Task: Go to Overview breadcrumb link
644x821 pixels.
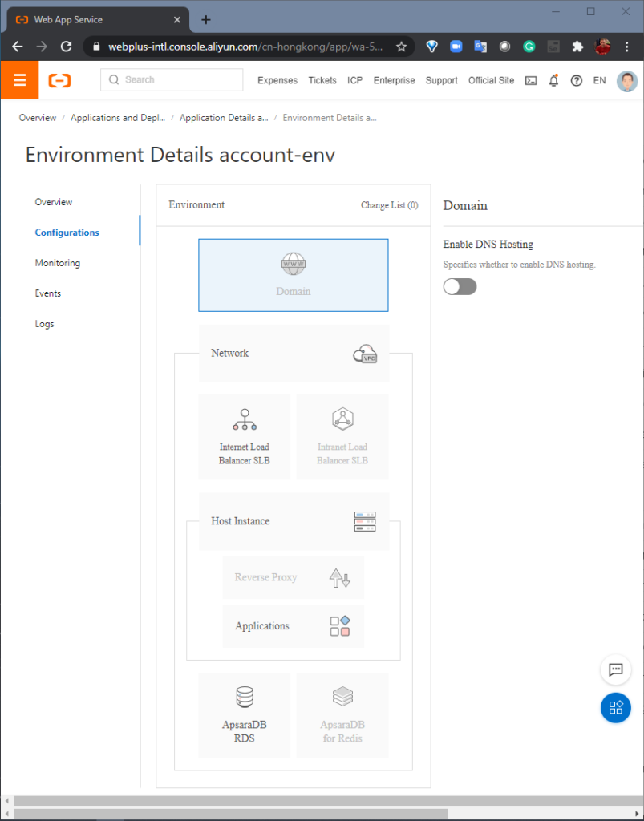Action: pyautogui.click(x=38, y=118)
